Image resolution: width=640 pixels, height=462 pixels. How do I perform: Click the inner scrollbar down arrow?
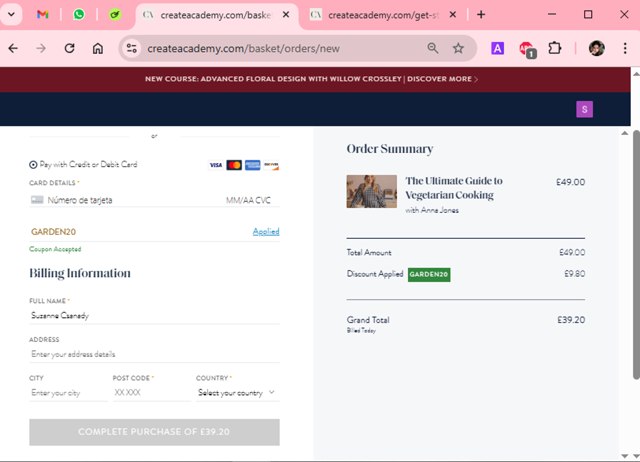point(625,456)
